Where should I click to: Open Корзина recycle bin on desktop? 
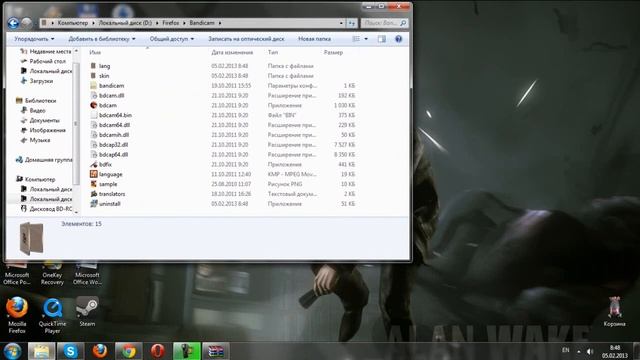614,312
